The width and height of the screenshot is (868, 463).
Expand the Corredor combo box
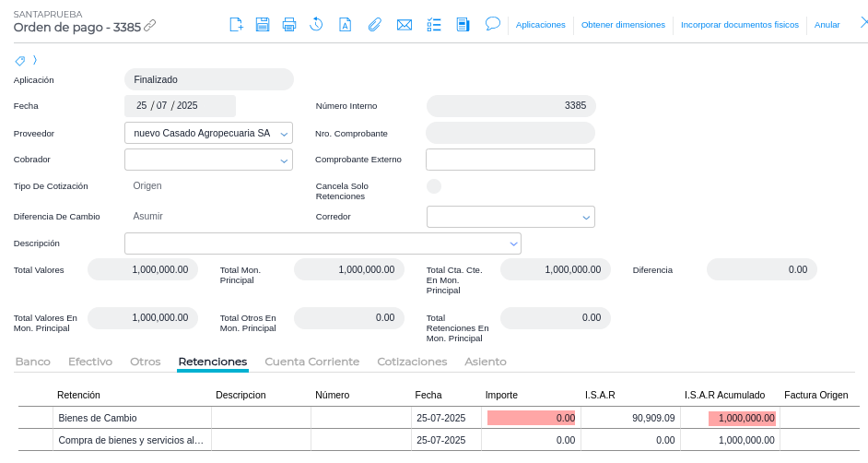point(586,218)
